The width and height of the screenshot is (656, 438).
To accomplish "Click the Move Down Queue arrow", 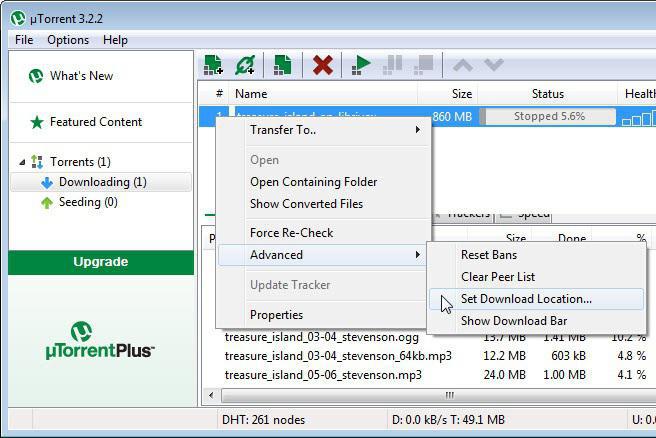I will pyautogui.click(x=494, y=65).
